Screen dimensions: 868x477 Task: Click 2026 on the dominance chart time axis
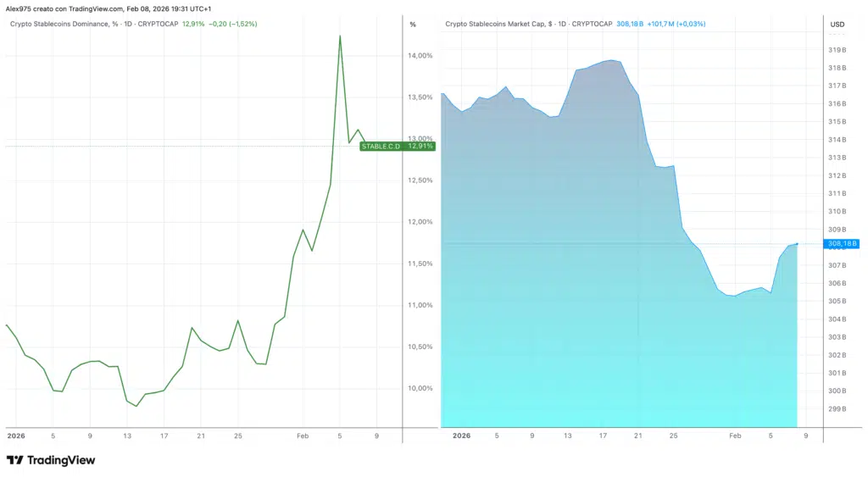(x=16, y=436)
